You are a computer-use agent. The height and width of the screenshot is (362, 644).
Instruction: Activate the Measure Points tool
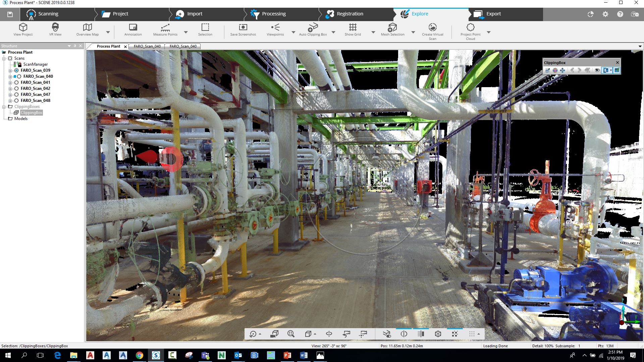point(165,31)
